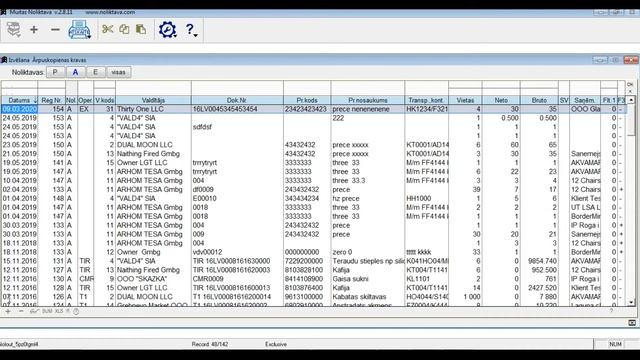Open the blue gear settings icon
Image resolution: width=640 pixels, height=360 pixels.
(167, 30)
